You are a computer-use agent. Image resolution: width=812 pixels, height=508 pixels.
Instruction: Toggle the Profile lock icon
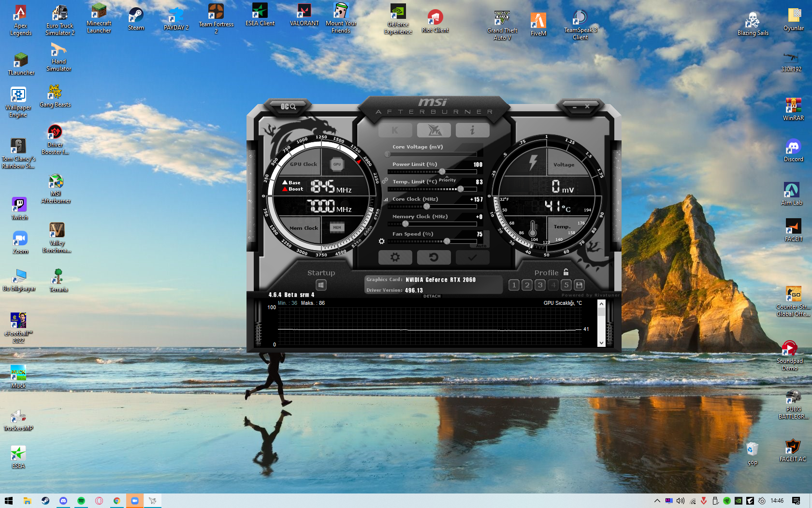click(566, 272)
